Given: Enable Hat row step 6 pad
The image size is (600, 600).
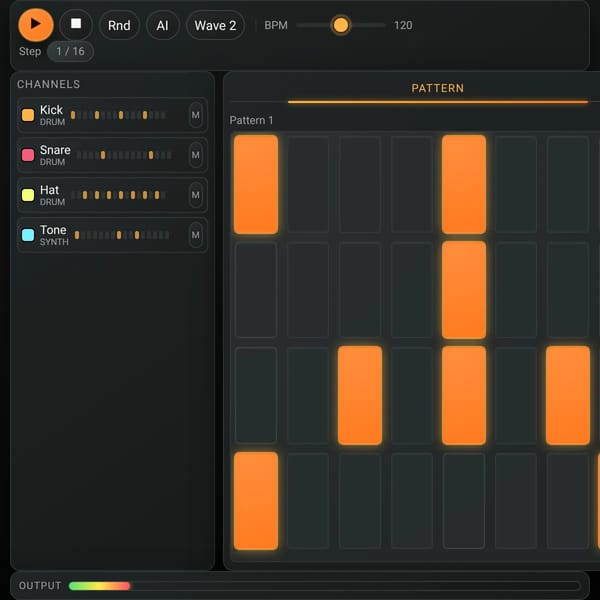Looking at the screenshot, I should click(x=516, y=396).
